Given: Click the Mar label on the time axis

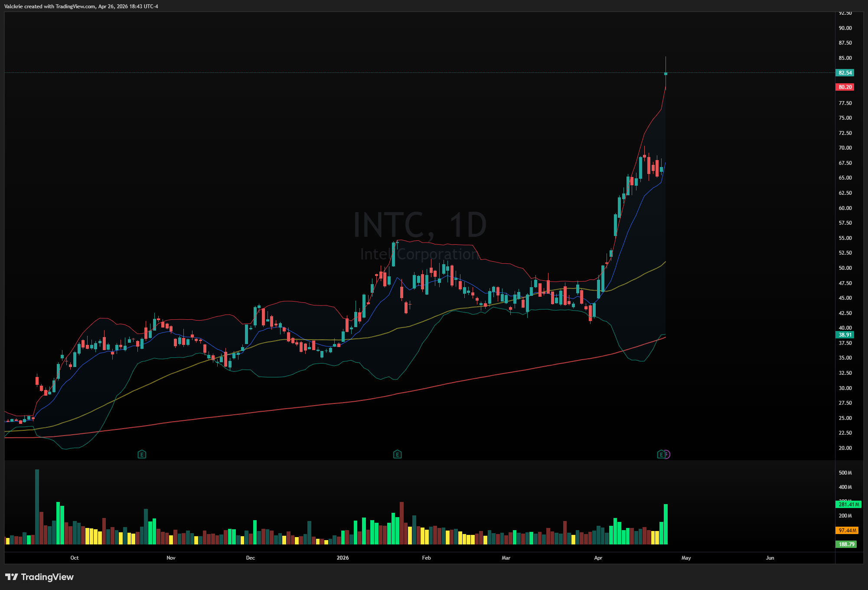Looking at the screenshot, I should (506, 558).
